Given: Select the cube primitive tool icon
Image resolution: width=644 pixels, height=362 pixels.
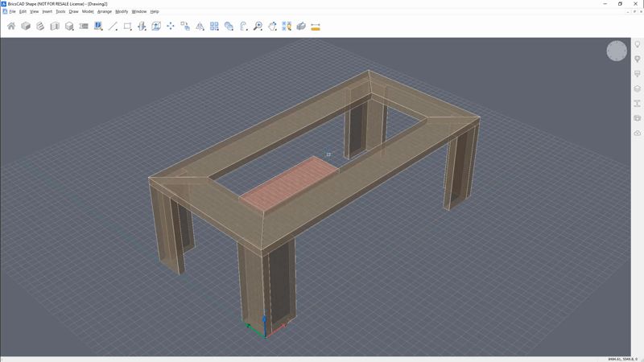Looking at the screenshot, I should click(x=69, y=27).
